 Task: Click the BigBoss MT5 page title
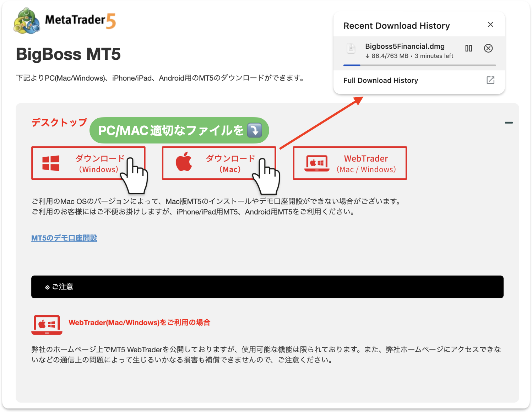tap(68, 54)
